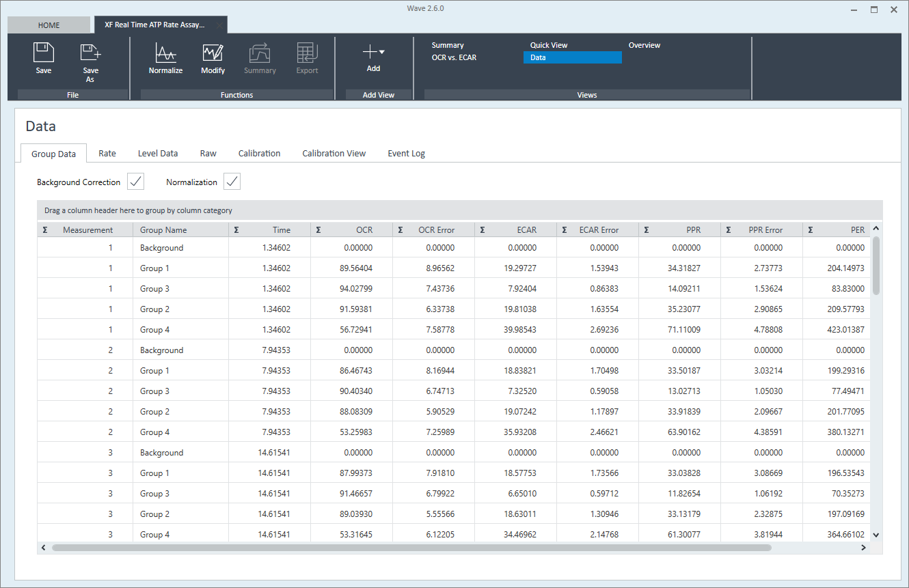Select the OCR vs. ECAR view

click(x=454, y=58)
